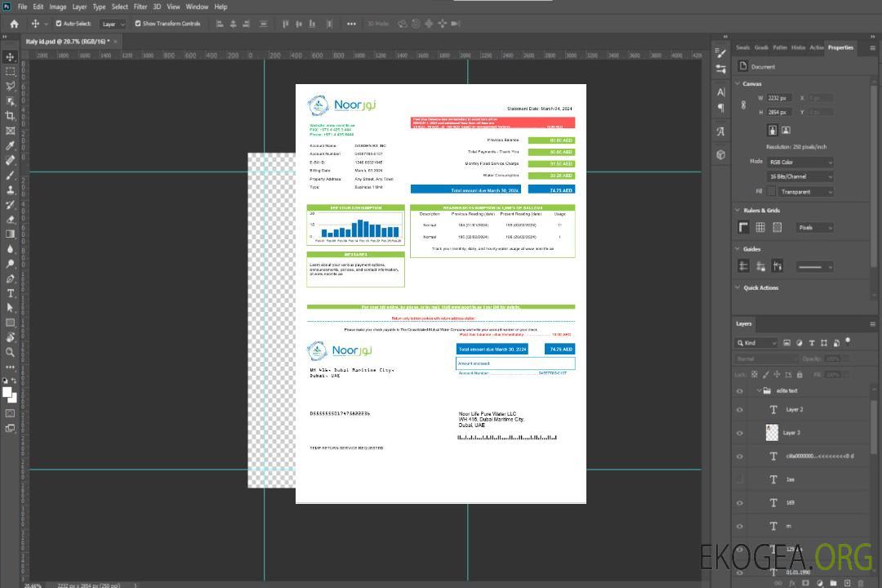
Task: Select the Move tool in the toolbox
Action: [10, 57]
